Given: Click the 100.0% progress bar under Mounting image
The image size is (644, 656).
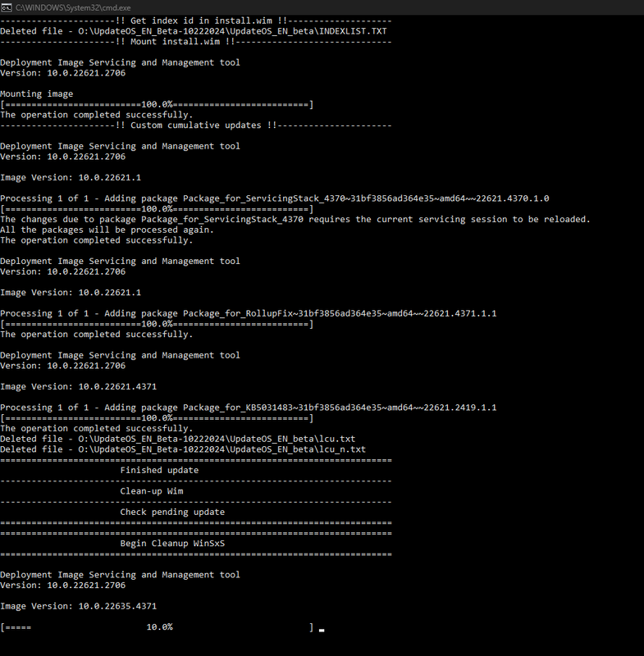Looking at the screenshot, I should [x=157, y=104].
